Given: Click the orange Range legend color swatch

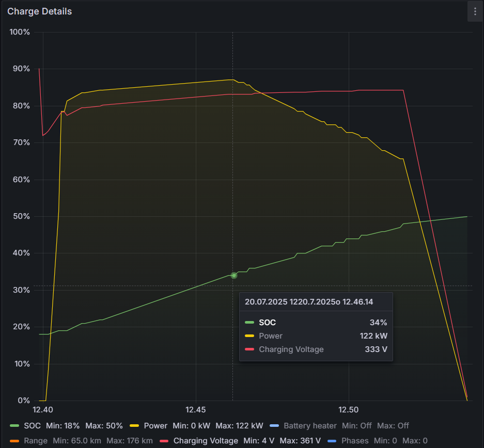Looking at the screenshot, I should click(x=15, y=441).
